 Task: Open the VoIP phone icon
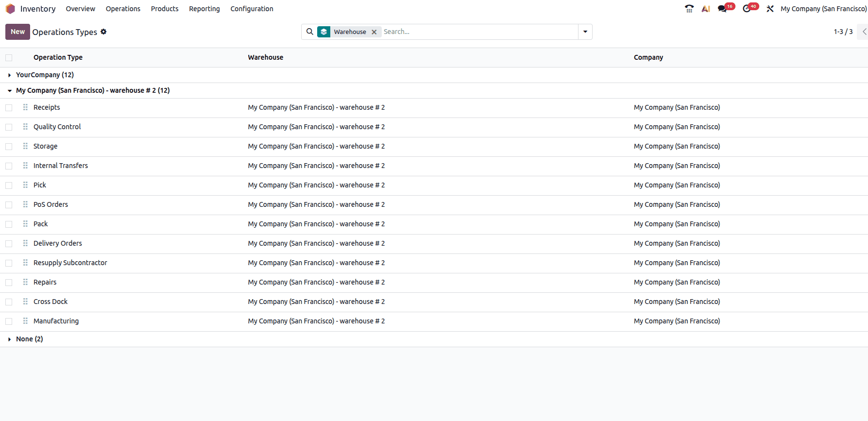689,9
